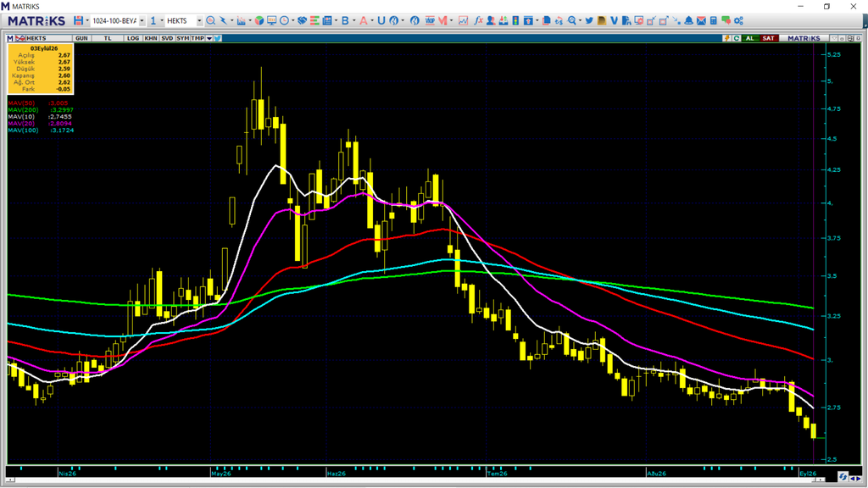Toggle the SYM chart button

coord(183,38)
